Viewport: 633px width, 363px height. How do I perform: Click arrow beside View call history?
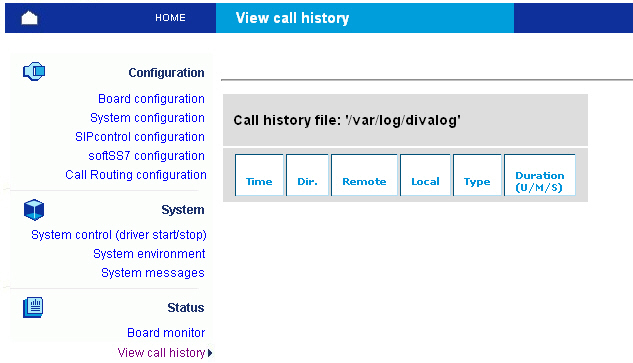(210, 353)
